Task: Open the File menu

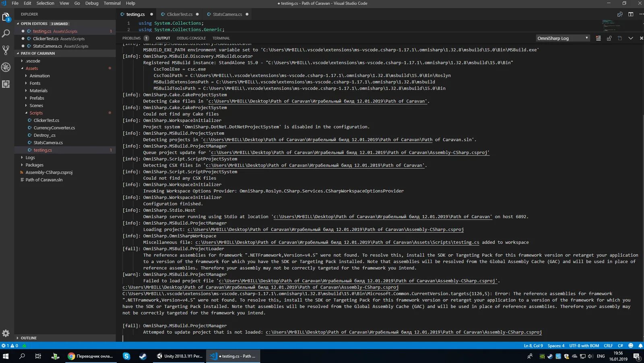Action: point(15,3)
